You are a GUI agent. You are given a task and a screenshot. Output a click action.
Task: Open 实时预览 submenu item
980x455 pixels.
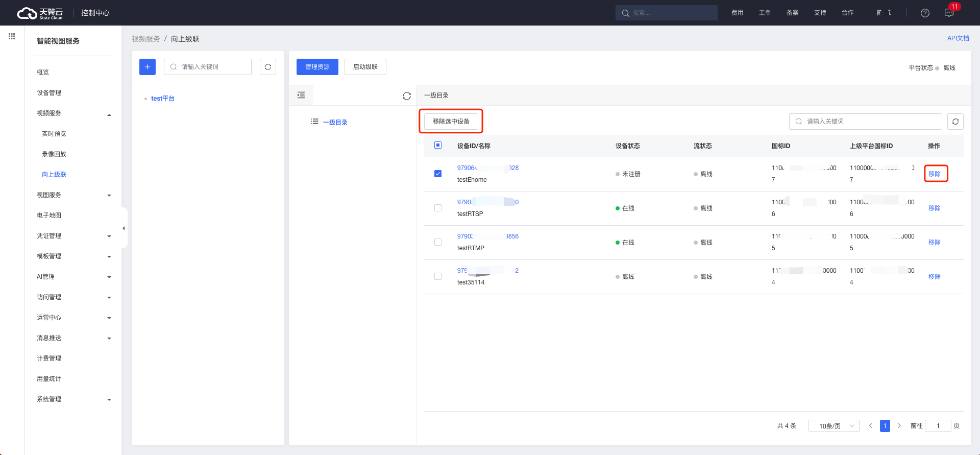pyautogui.click(x=54, y=134)
